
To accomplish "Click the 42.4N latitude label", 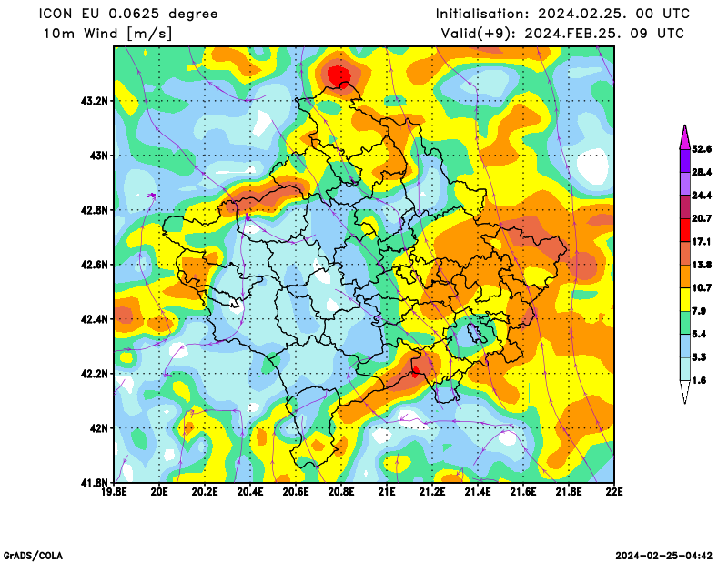I will click(95, 319).
